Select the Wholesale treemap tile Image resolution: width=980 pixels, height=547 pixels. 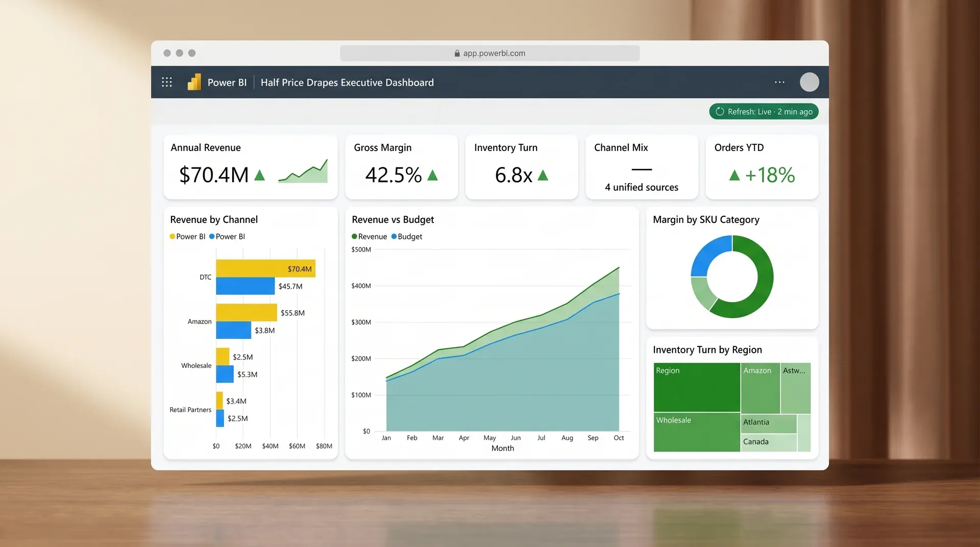point(697,432)
